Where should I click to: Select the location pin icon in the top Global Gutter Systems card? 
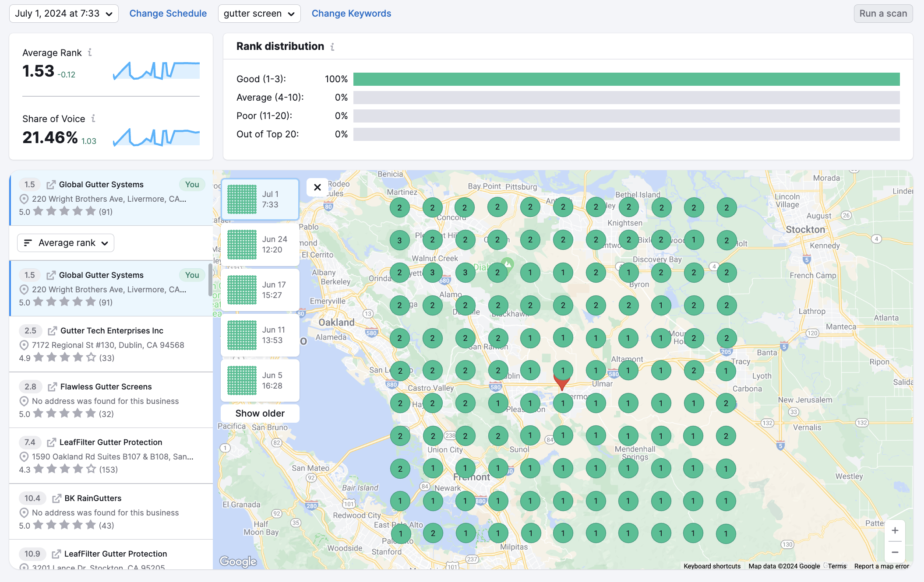coord(24,199)
